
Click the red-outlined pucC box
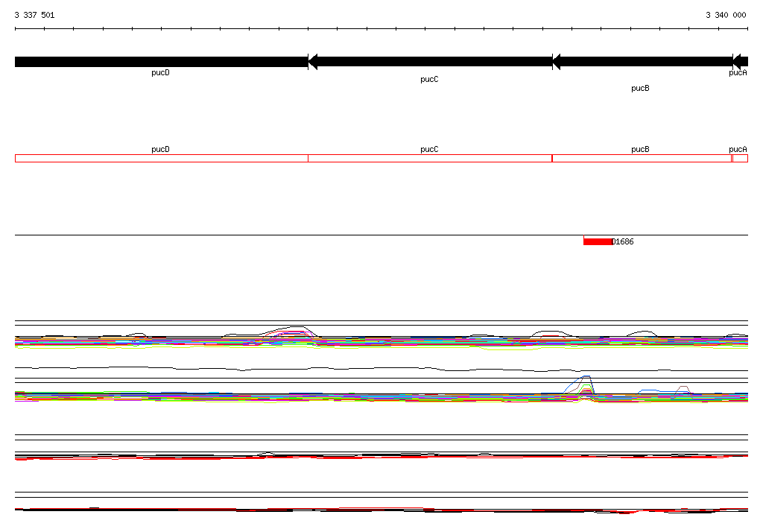pos(430,158)
